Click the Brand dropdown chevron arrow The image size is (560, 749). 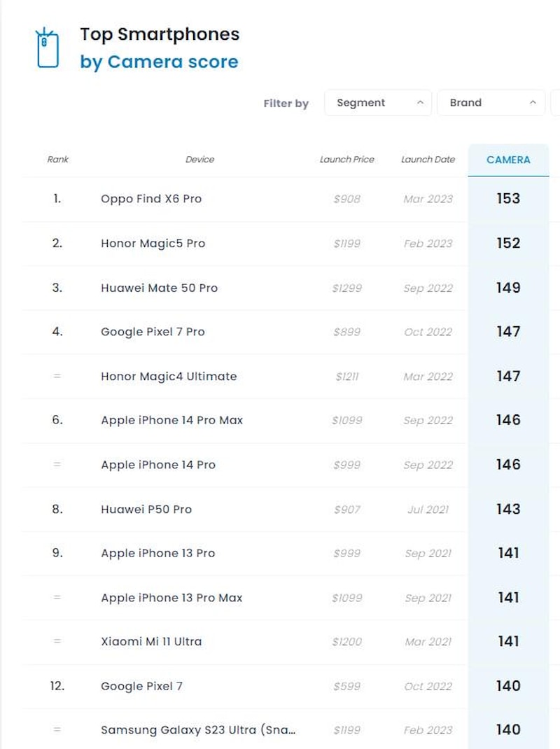[533, 103]
